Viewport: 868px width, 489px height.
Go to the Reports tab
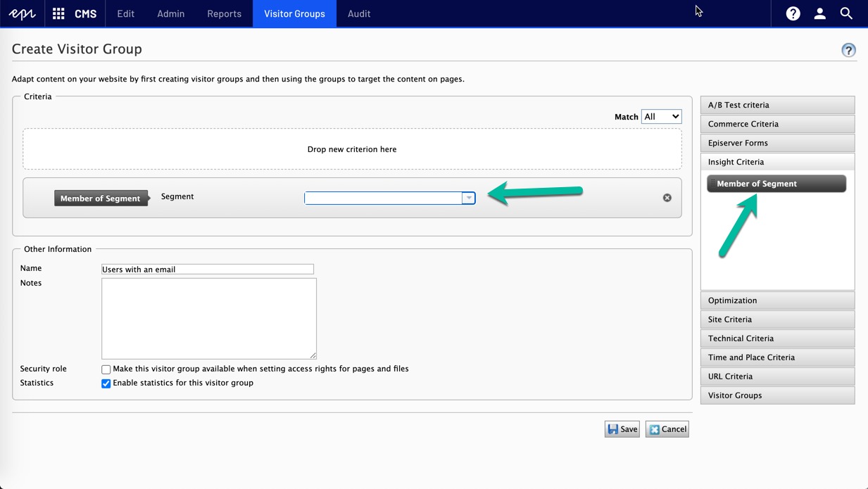(224, 13)
